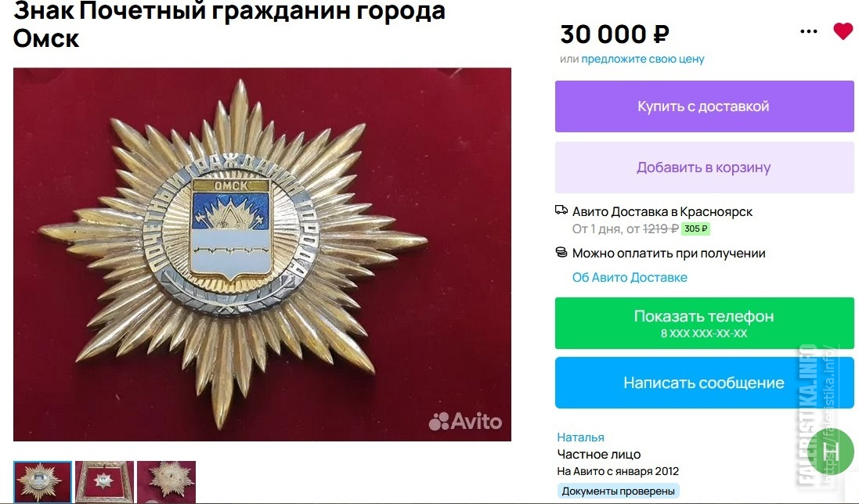Add listing to favorites with heart icon

pos(843,31)
